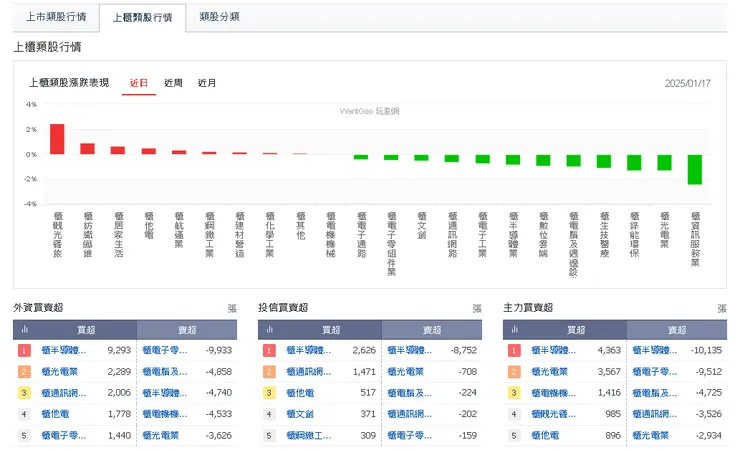Open 櫃光電業 in 主力 買超 column

tap(549, 371)
